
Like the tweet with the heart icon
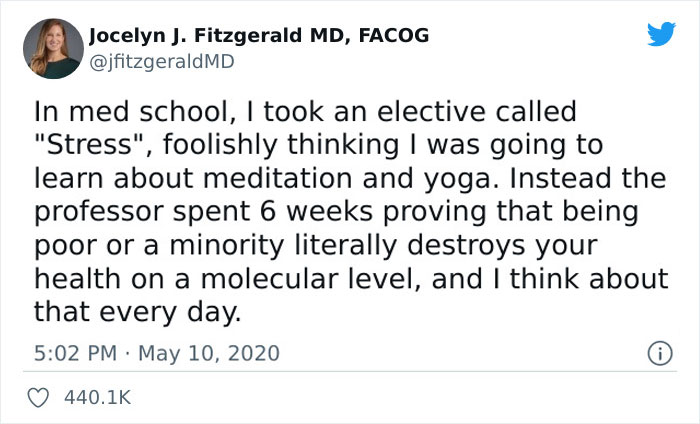[40, 398]
